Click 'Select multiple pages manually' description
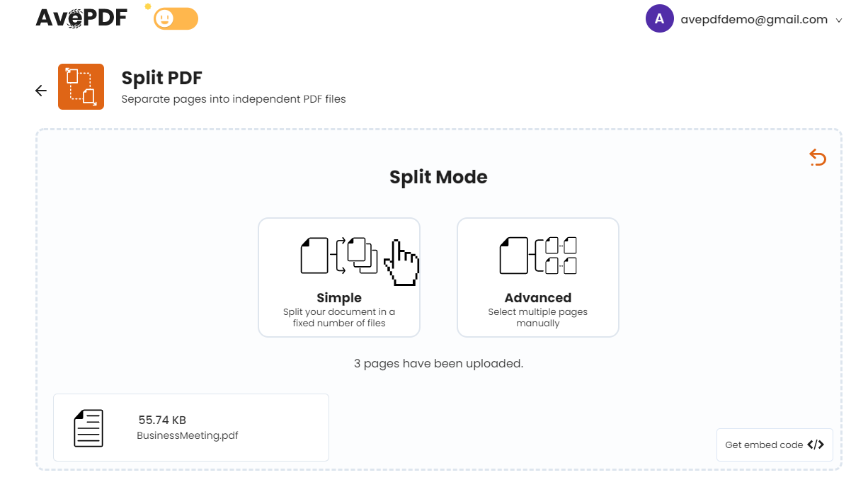868x504 pixels. tap(538, 317)
